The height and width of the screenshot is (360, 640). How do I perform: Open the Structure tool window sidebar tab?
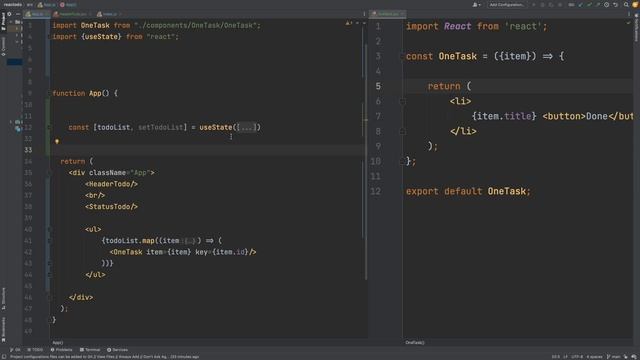click(x=3, y=298)
